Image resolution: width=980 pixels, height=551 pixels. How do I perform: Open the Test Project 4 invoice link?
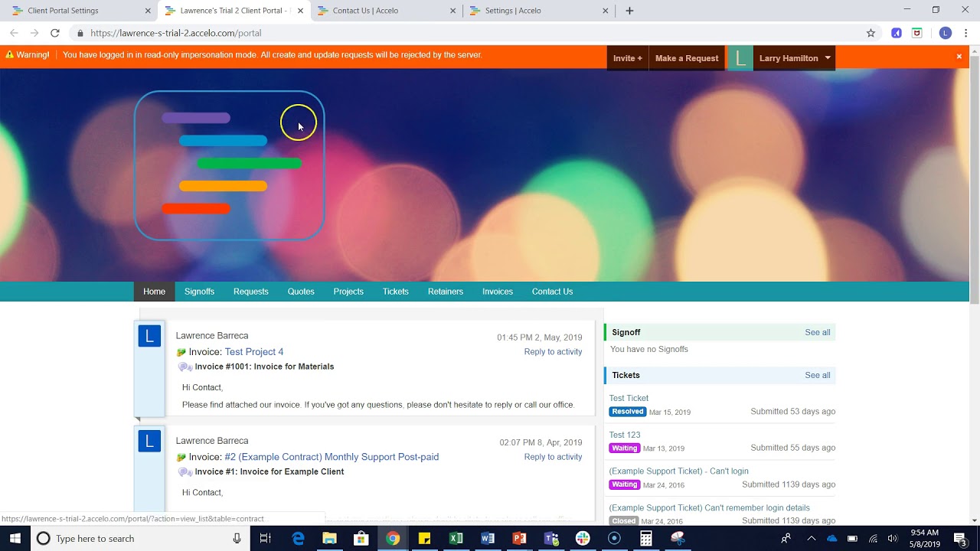click(x=254, y=352)
